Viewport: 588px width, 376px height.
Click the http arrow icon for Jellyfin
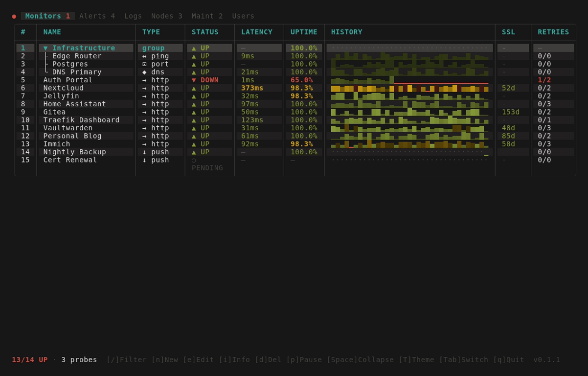(144, 96)
